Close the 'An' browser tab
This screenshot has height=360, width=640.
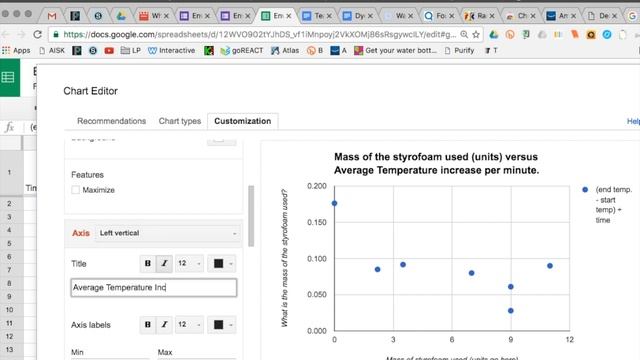tap(573, 16)
